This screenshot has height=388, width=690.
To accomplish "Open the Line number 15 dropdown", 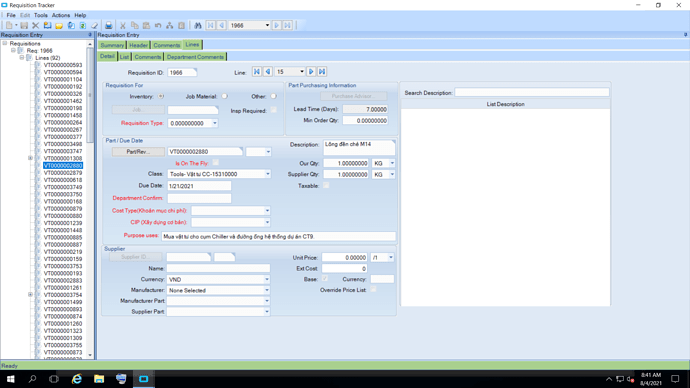I will pos(301,72).
